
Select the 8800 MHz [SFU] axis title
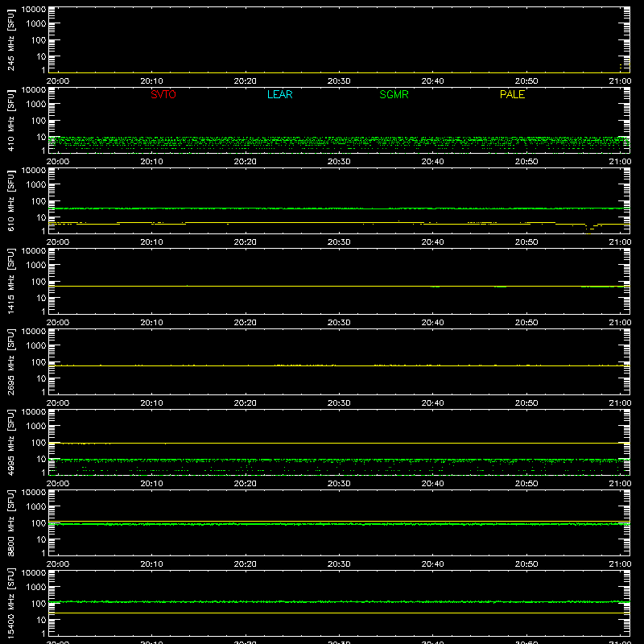pos(10,522)
